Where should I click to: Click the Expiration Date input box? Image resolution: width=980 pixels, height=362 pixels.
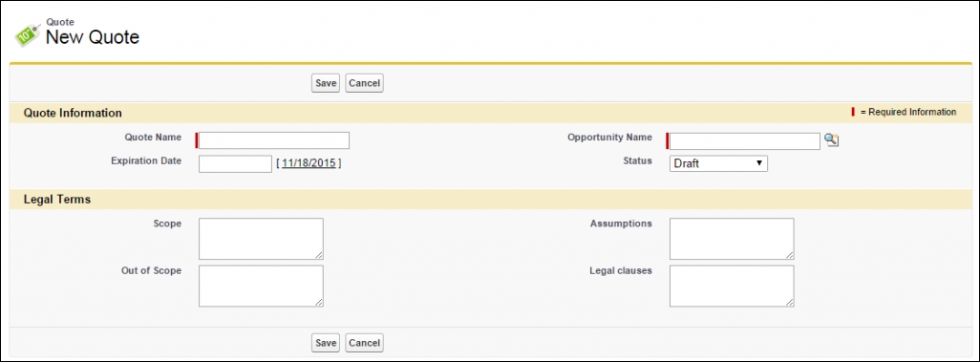point(235,163)
